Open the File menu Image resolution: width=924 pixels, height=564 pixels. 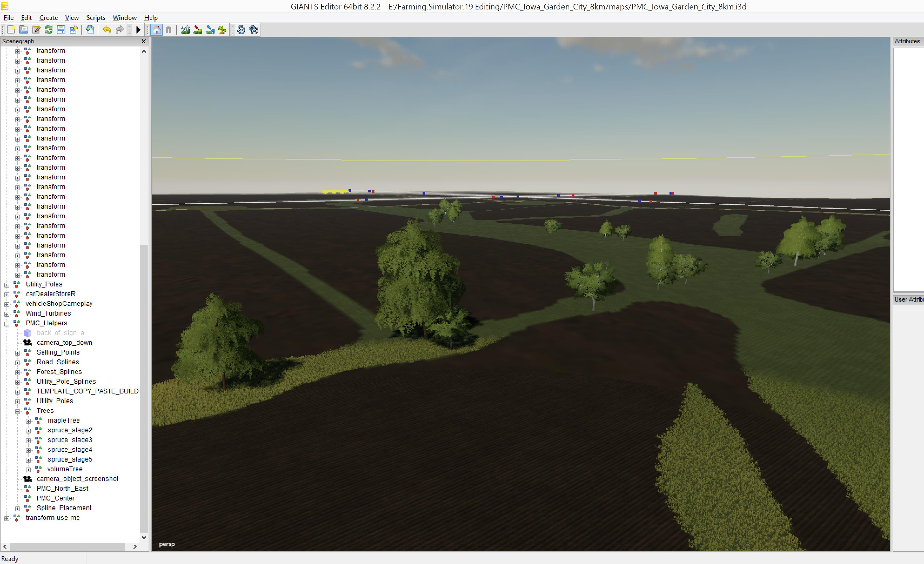point(9,18)
